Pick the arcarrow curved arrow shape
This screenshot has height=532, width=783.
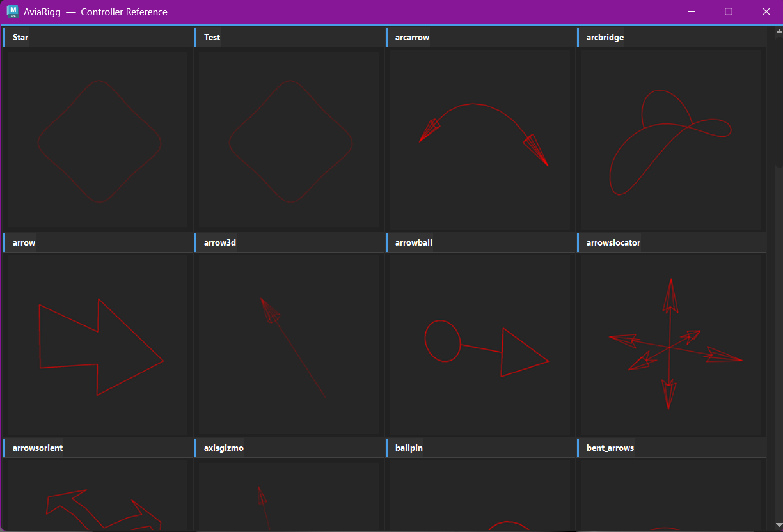(x=480, y=139)
